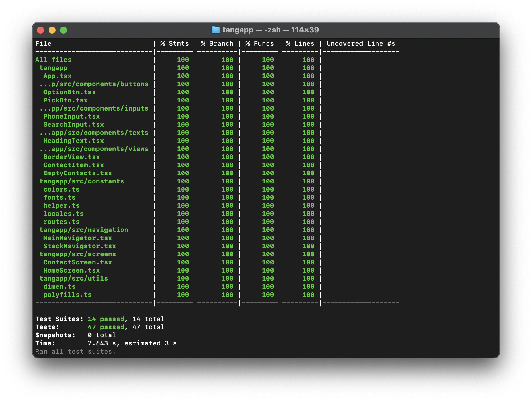The image size is (532, 401).
Task: Click '% Funcs' value 100 for helper.ts
Action: click(x=268, y=206)
